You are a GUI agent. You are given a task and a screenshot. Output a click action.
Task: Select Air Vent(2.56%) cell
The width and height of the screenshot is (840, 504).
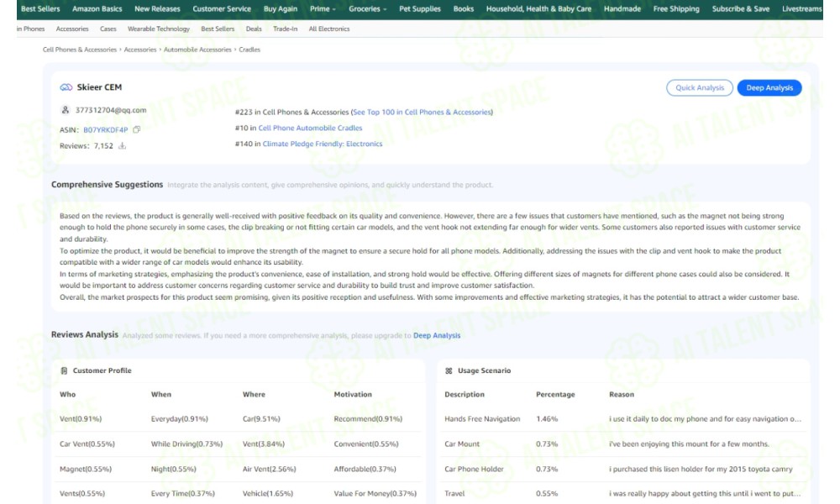tap(269, 470)
